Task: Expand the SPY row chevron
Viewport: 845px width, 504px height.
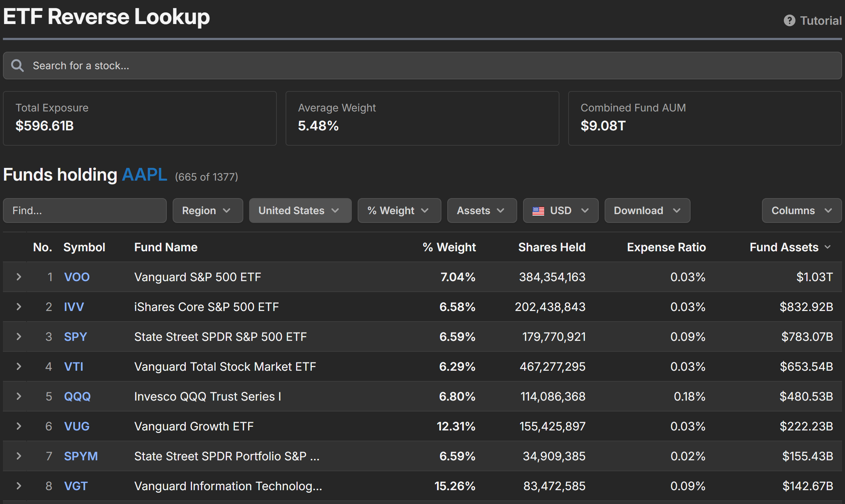Action: (x=19, y=336)
